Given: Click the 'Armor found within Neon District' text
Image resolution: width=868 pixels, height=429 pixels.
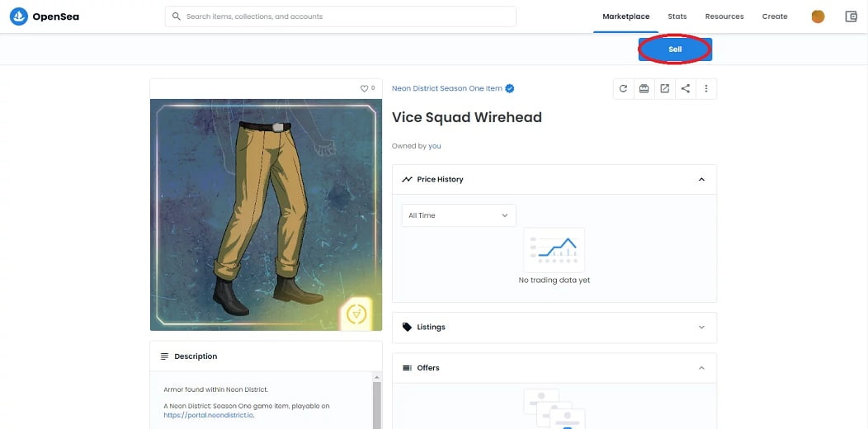Looking at the screenshot, I should click(x=216, y=389).
